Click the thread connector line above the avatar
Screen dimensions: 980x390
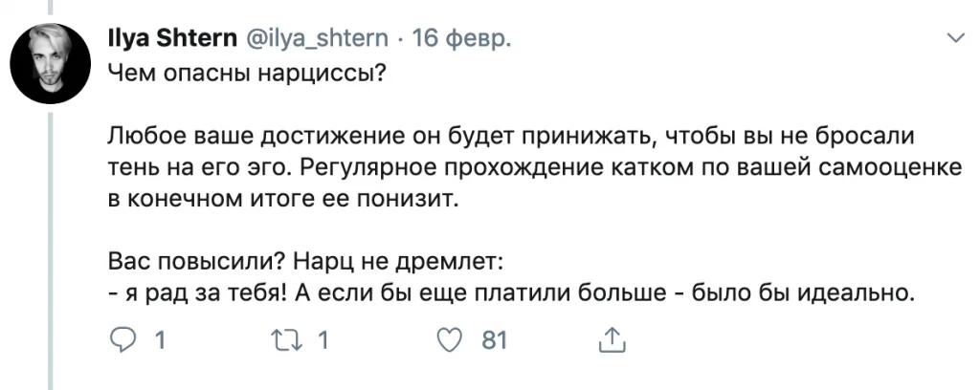tap(51, 8)
